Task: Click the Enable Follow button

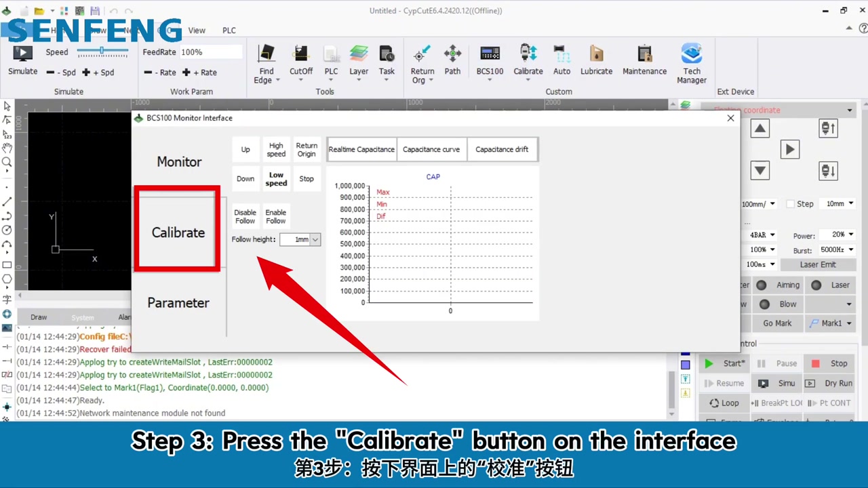Action: pyautogui.click(x=275, y=217)
